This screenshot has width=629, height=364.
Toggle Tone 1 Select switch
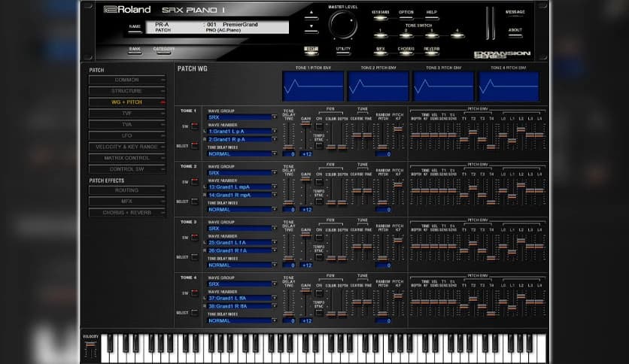pyautogui.click(x=195, y=145)
